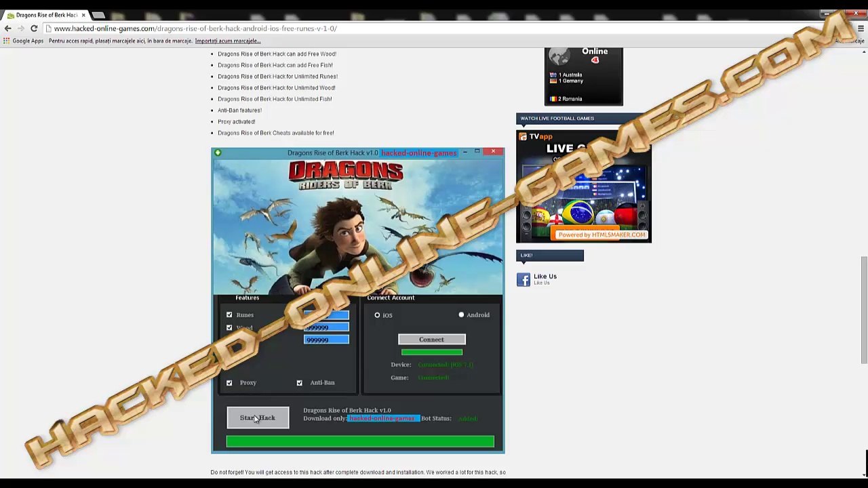This screenshot has width=868, height=488.
Task: Click 'Dragons Rise of Berk Hack can add Free Fish!' text
Action: coord(275,65)
